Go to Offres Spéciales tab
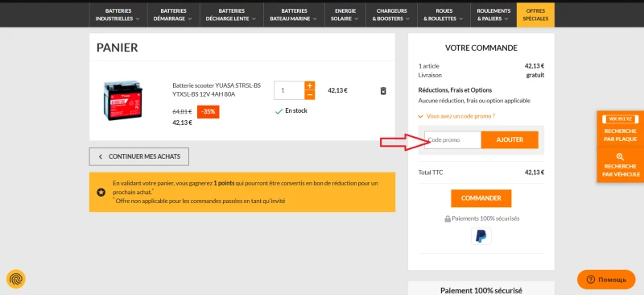The image size is (644, 295). coord(535,15)
